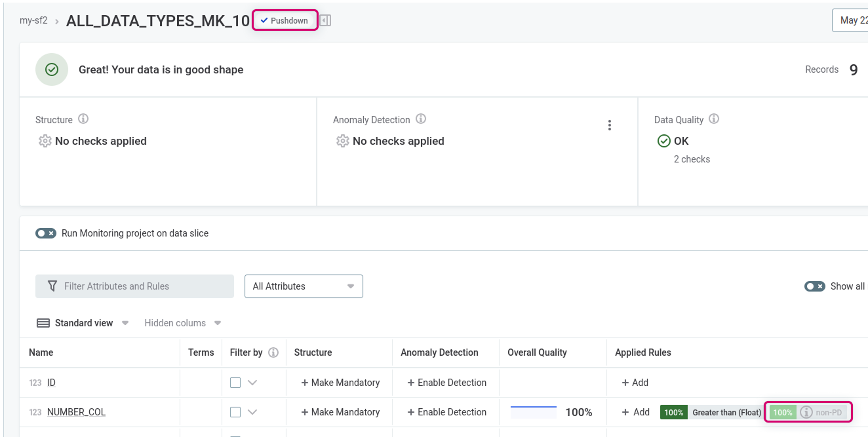Image resolution: width=868 pixels, height=437 pixels.
Task: Click the Standard view list icon
Action: pos(43,323)
